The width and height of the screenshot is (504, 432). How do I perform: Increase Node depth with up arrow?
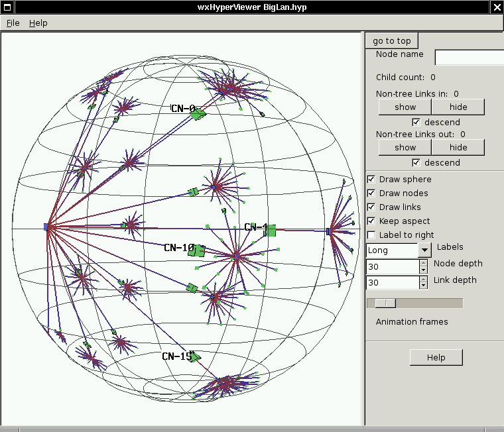point(423,262)
